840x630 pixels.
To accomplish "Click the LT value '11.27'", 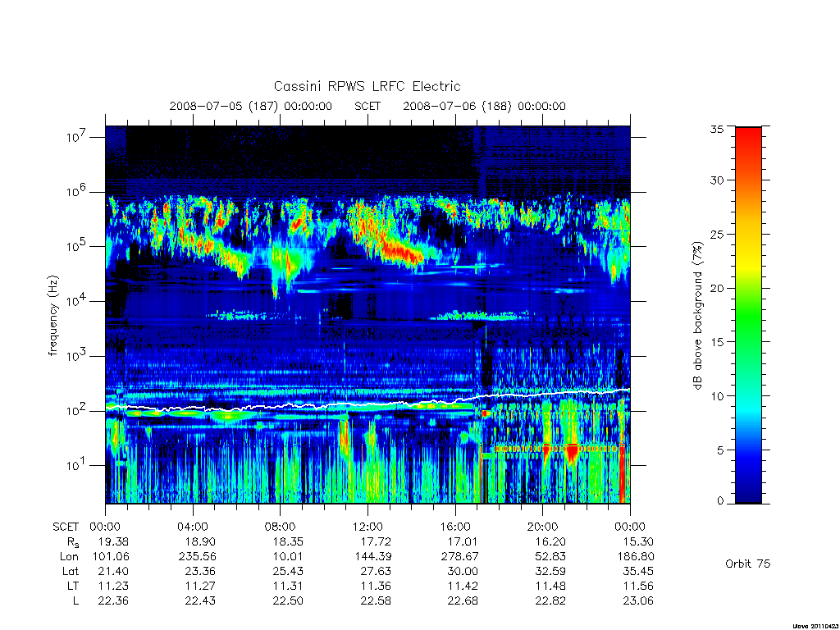I will click(201, 586).
